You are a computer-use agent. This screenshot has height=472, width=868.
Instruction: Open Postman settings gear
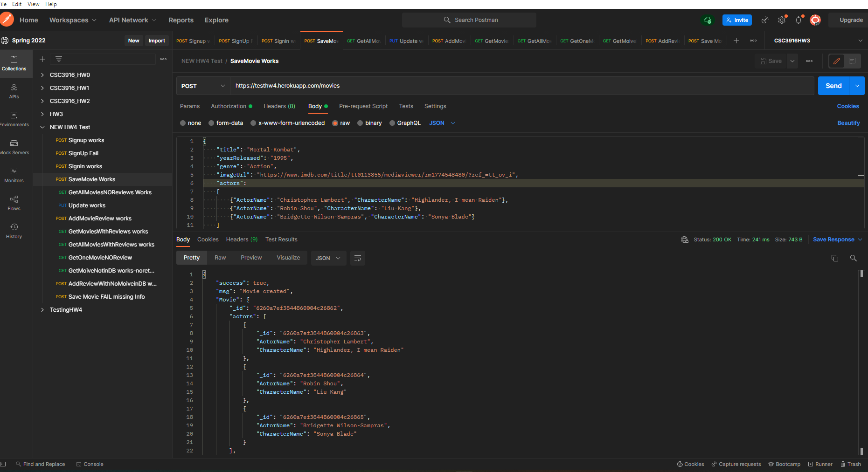click(781, 20)
